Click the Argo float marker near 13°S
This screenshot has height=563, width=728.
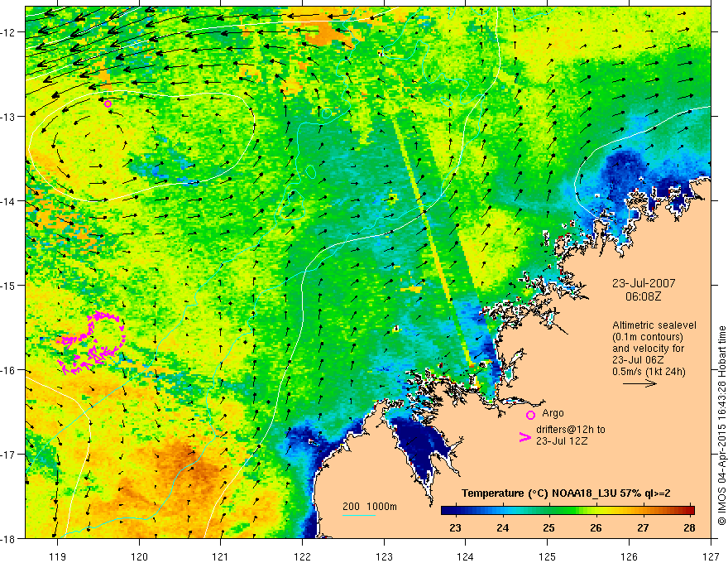[x=108, y=104]
